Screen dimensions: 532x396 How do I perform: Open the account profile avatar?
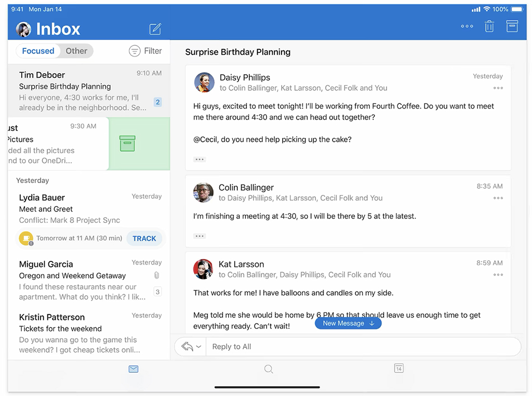[x=23, y=30]
